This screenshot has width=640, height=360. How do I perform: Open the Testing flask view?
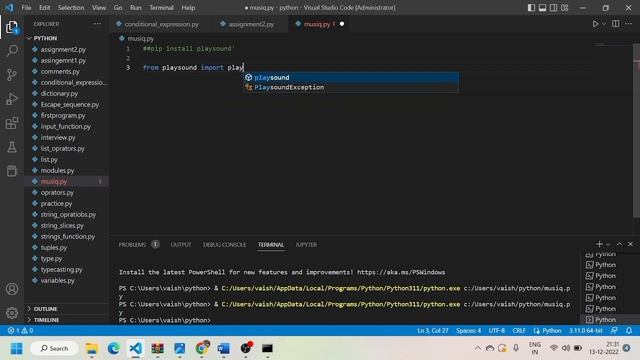[x=12, y=147]
